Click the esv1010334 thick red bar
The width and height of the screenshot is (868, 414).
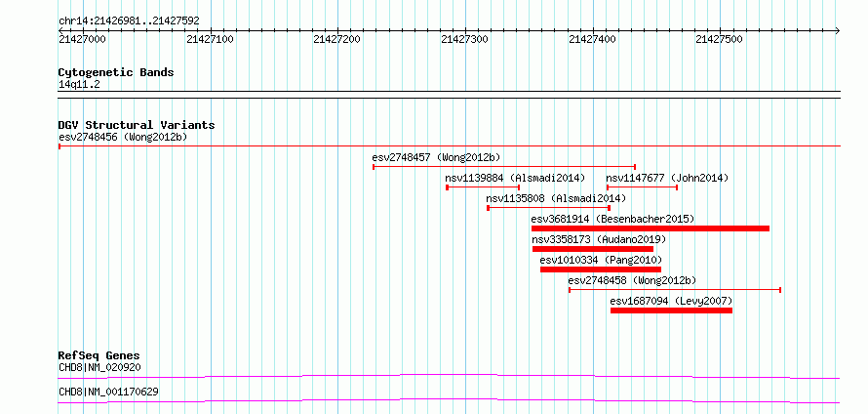click(601, 269)
